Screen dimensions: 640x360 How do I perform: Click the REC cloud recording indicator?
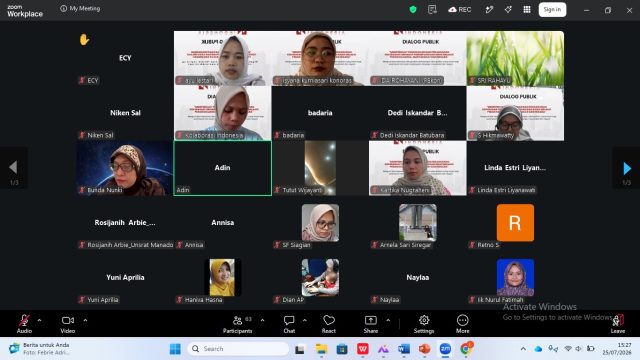pyautogui.click(x=460, y=9)
